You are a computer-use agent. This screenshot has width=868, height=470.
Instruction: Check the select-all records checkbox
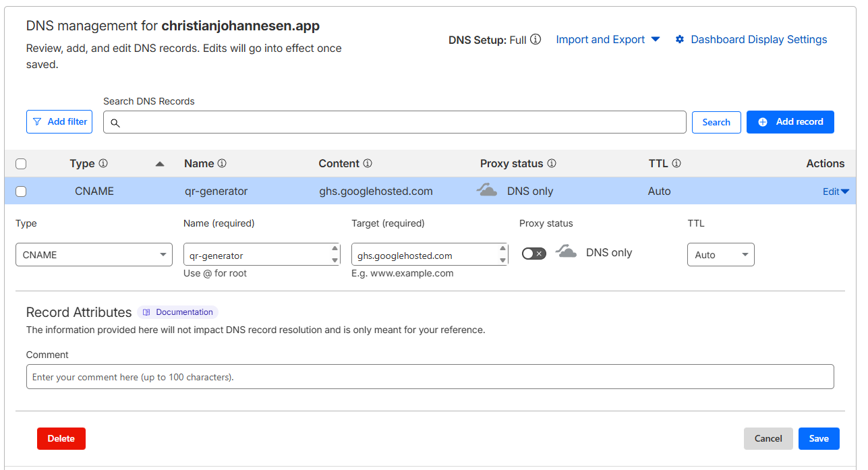[x=21, y=164]
